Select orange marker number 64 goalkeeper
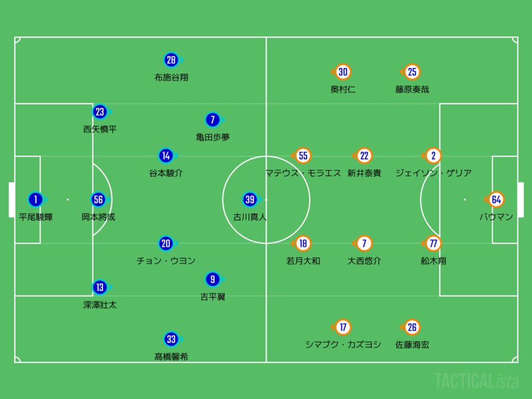Screen dimensions: 532x399 tap(496, 199)
